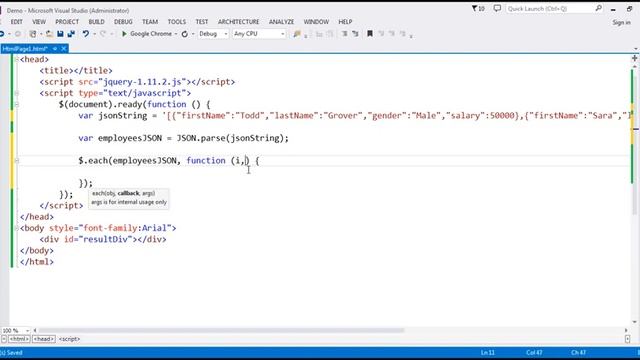This screenshot has width=640, height=360.
Task: Collapse the $.each function outline
Action: click(17, 161)
